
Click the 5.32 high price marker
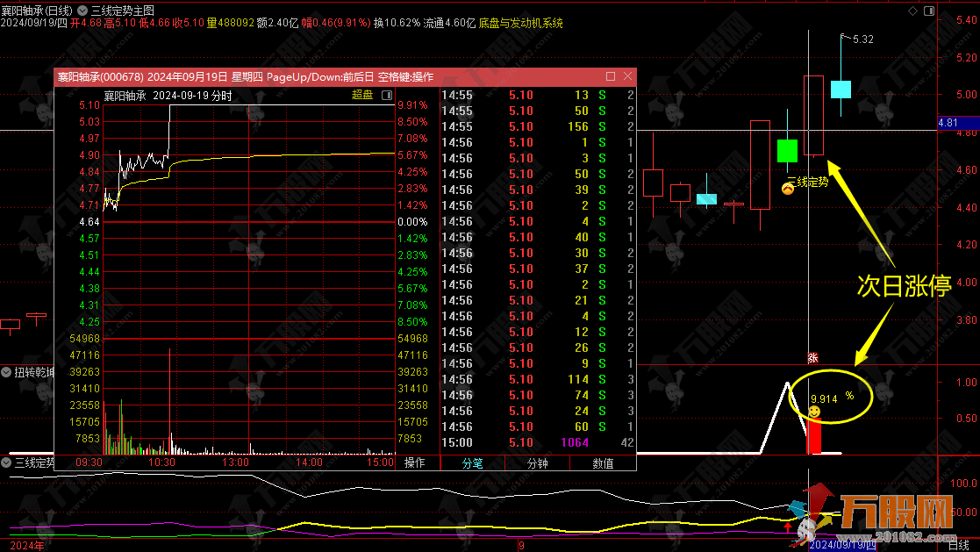(862, 39)
